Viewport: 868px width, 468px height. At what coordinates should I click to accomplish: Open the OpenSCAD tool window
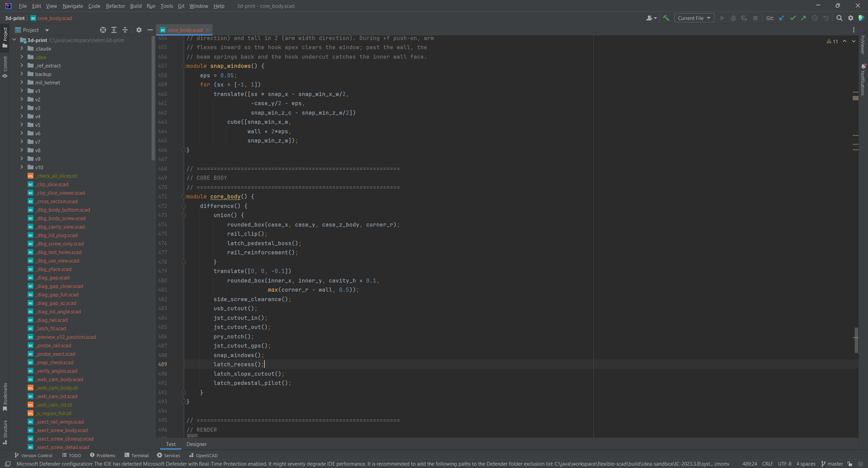tap(203, 456)
